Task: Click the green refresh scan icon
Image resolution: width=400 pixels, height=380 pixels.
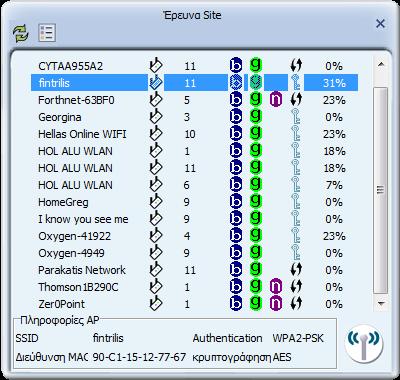Action: (x=21, y=33)
